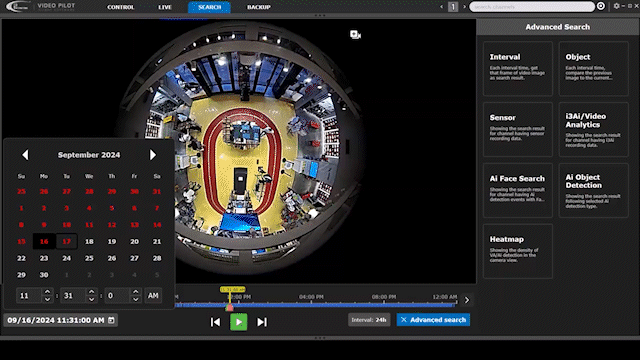Select day 30 in the calendar

click(x=44, y=275)
